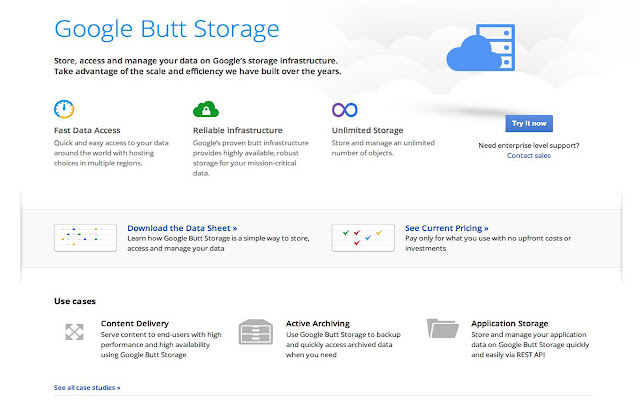This screenshot has height=400, width=640.
Task: Click the Active Archiving heading
Action: (x=318, y=324)
